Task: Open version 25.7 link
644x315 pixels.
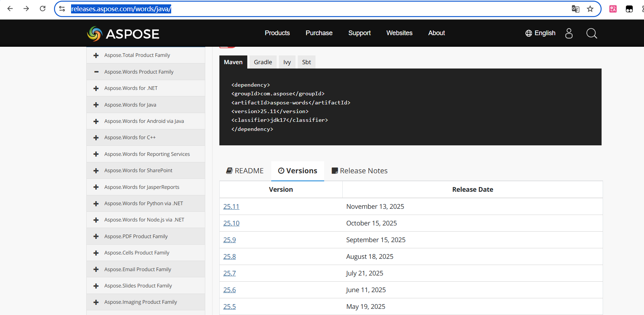Action: pos(230,273)
